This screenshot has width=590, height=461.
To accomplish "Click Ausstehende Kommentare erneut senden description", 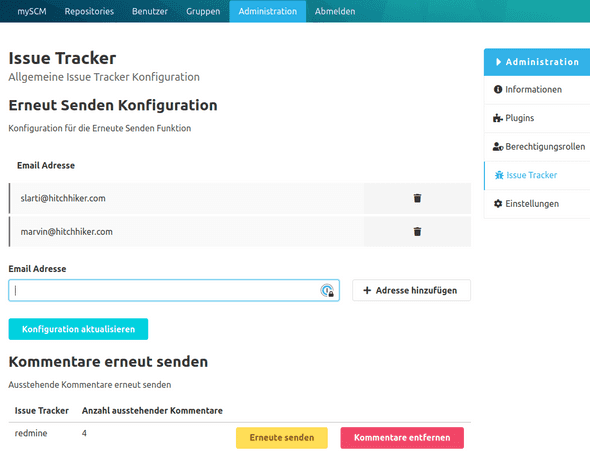I will coord(90,385).
